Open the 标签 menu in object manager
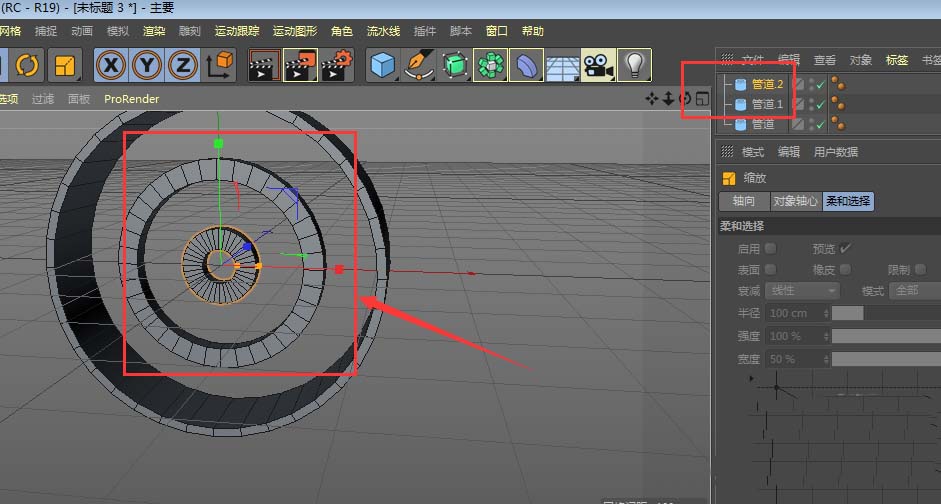This screenshot has height=504, width=941. [x=897, y=60]
